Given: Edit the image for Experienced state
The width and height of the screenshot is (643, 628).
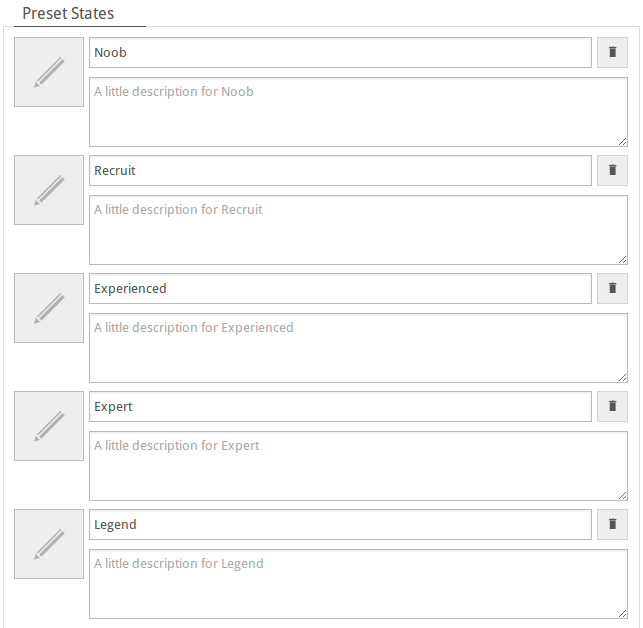Looking at the screenshot, I should 49,308.
